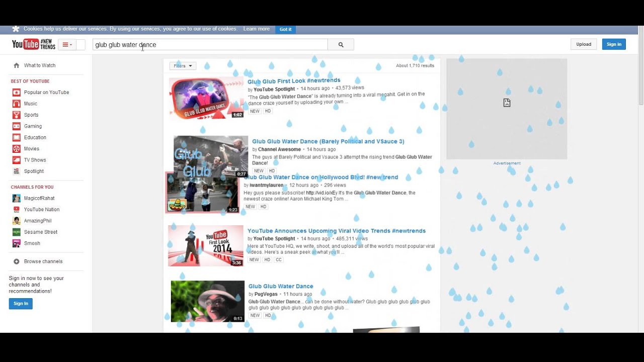Dismiss cookie notice with Got it

pos(285,29)
